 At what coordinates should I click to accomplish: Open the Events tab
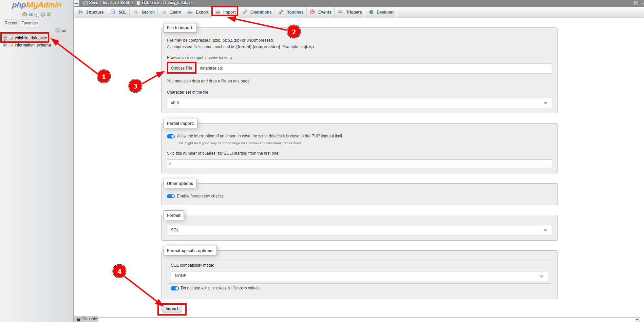[321, 12]
